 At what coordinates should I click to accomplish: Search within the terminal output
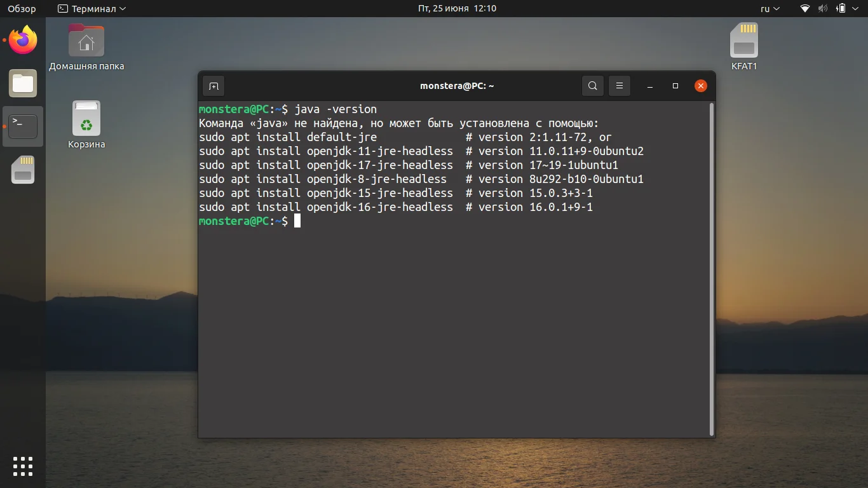click(593, 86)
